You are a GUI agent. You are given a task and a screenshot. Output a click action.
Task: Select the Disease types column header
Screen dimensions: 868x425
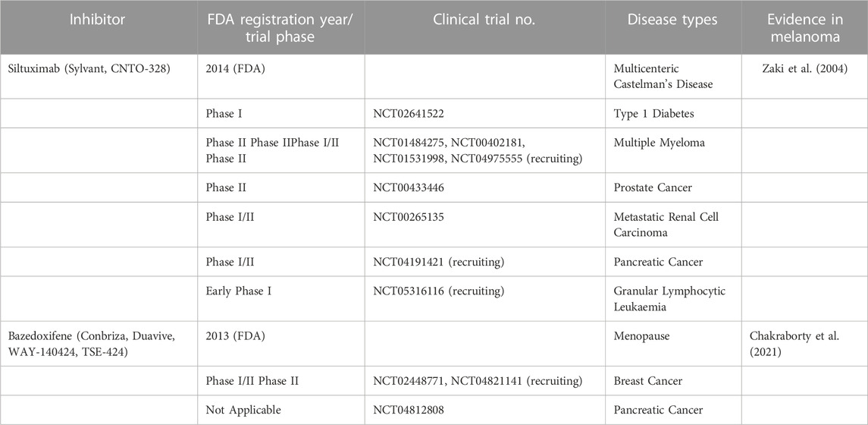pos(672,20)
